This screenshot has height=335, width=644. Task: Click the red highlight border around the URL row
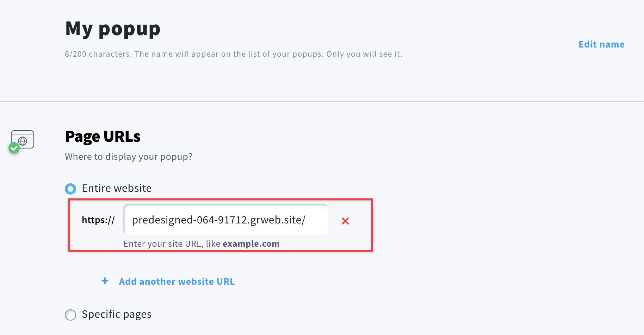click(x=221, y=200)
